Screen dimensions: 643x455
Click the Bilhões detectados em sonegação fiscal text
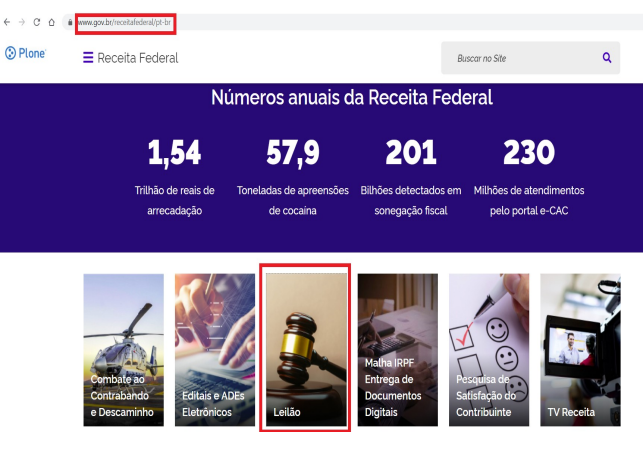(411, 200)
